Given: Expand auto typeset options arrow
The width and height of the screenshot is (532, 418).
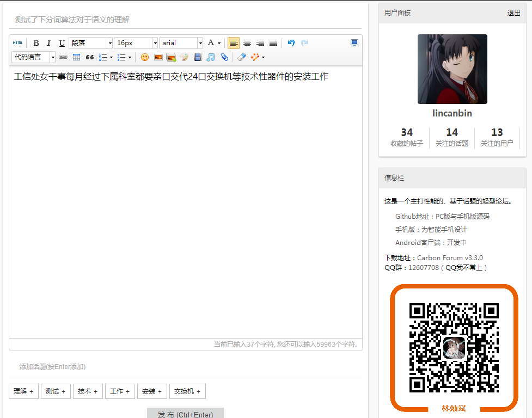Looking at the screenshot, I should (264, 57).
